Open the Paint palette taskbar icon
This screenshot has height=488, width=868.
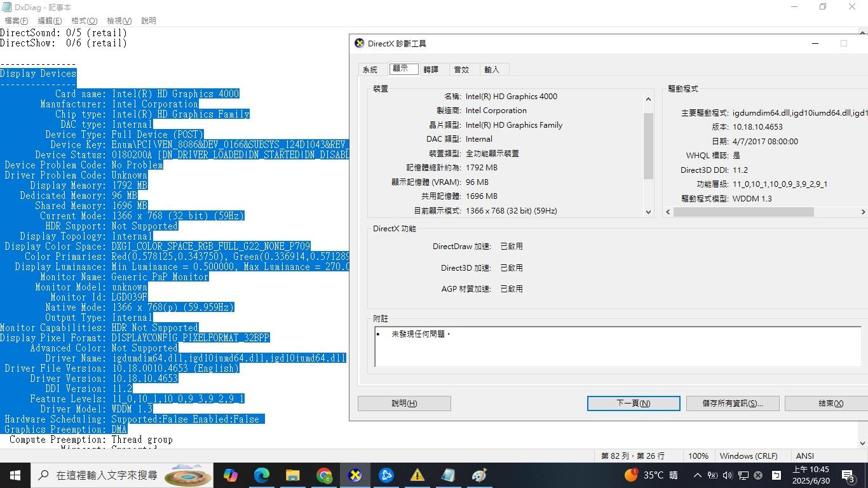click(479, 475)
